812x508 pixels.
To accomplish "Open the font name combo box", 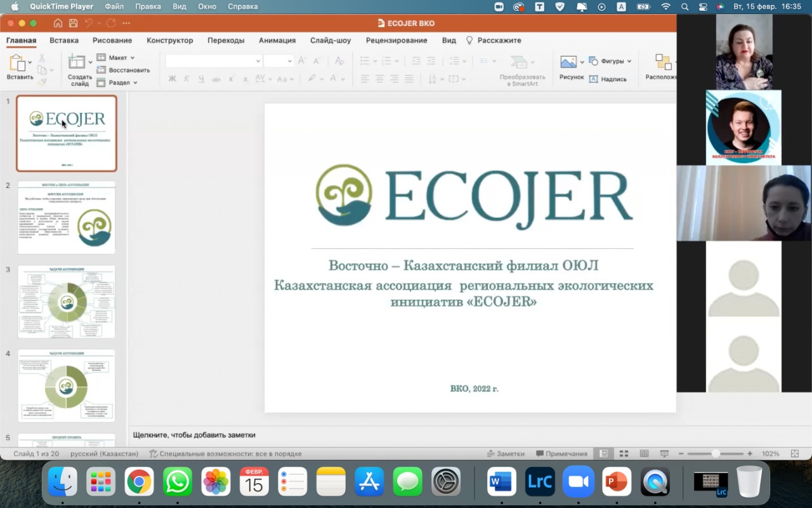I will pos(213,61).
